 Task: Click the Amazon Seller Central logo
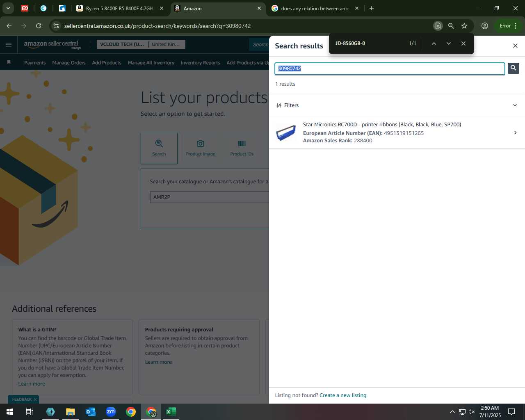click(x=52, y=44)
